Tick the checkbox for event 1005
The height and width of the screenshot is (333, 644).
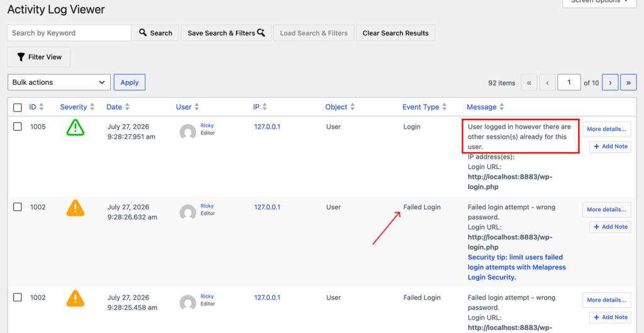coord(17,127)
